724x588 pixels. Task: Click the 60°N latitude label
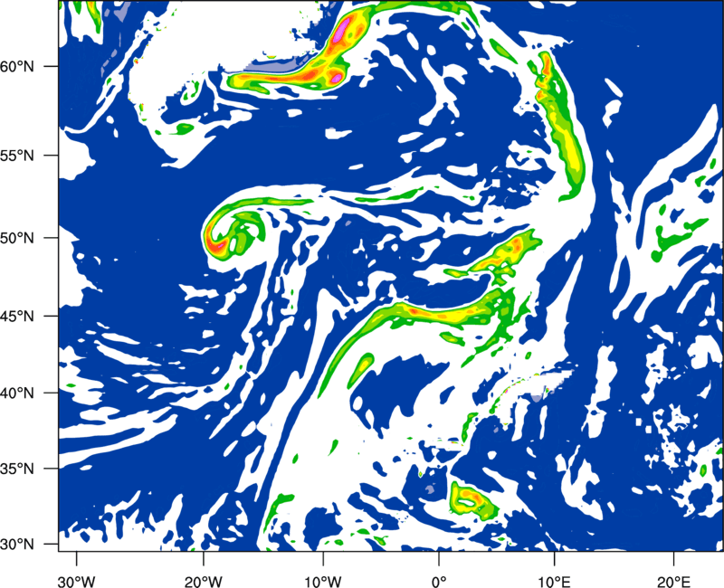pyautogui.click(x=17, y=66)
